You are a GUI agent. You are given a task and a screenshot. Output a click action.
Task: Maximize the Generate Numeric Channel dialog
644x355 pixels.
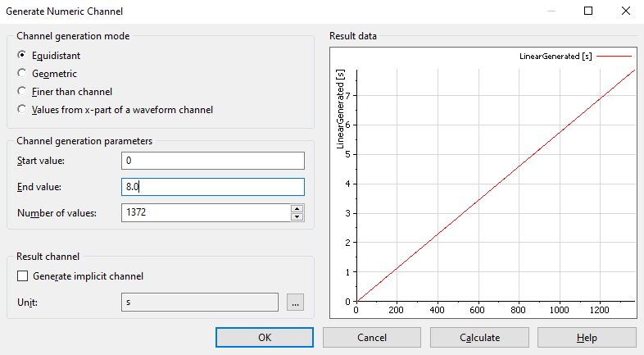click(x=588, y=11)
